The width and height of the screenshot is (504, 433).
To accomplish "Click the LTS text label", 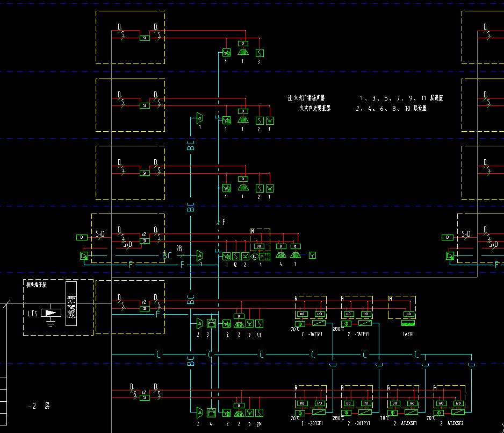I will [33, 314].
